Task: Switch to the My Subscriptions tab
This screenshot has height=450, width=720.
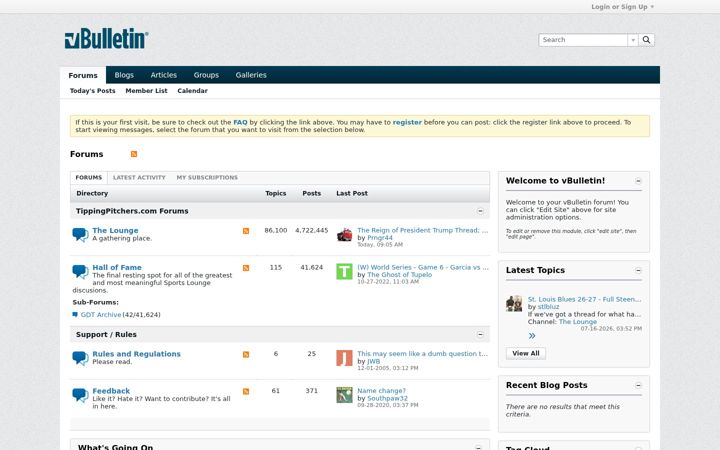Action: coord(207,178)
